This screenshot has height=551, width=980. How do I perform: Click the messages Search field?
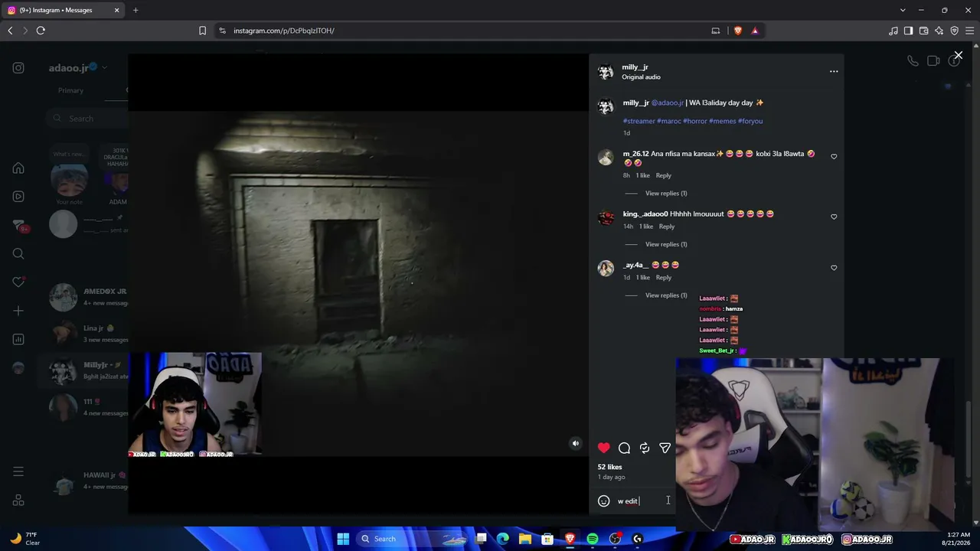tap(86, 119)
